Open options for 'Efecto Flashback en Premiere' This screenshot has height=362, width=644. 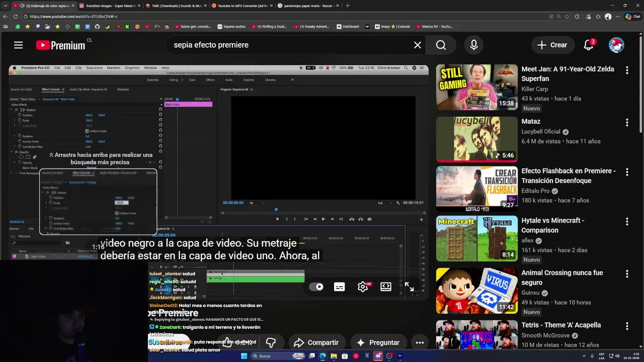[x=627, y=172]
